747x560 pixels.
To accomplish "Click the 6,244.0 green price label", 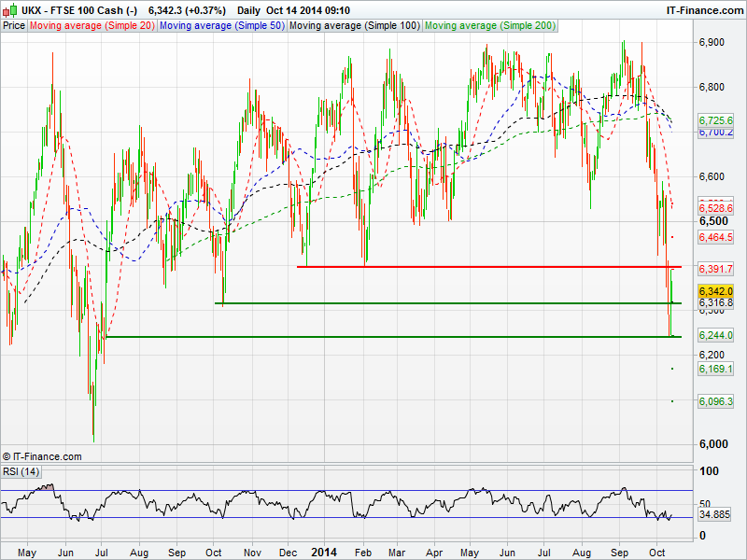I will [x=716, y=335].
